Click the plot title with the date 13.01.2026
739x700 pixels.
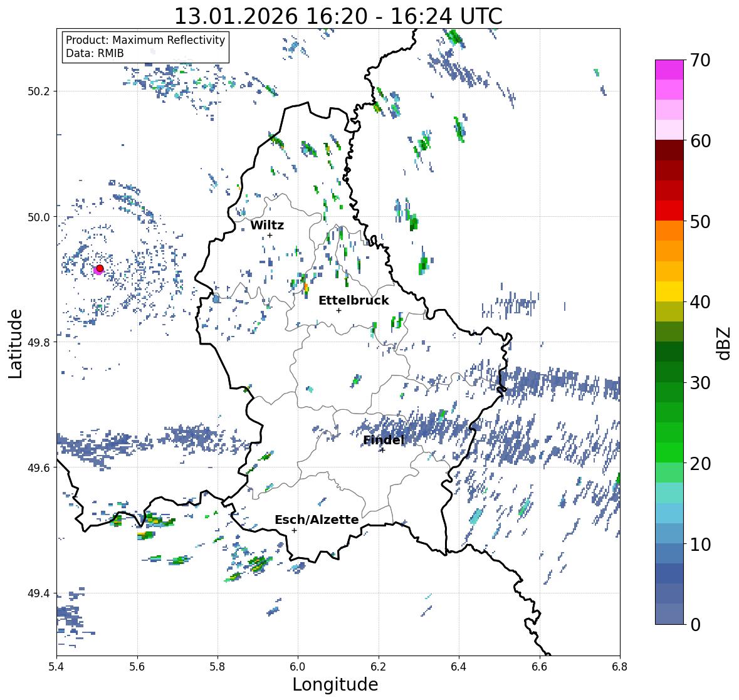(x=338, y=16)
